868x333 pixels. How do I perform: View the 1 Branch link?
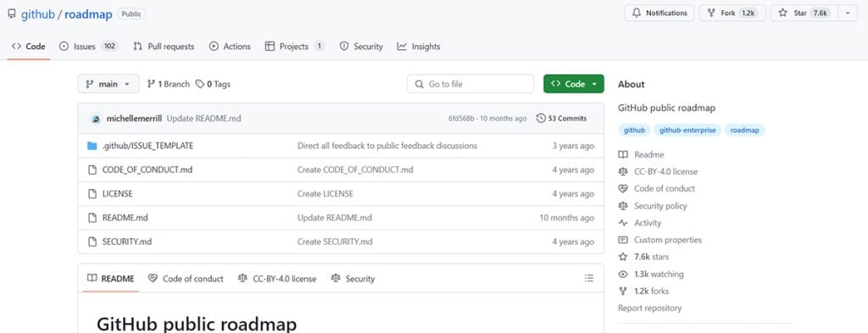tap(169, 84)
